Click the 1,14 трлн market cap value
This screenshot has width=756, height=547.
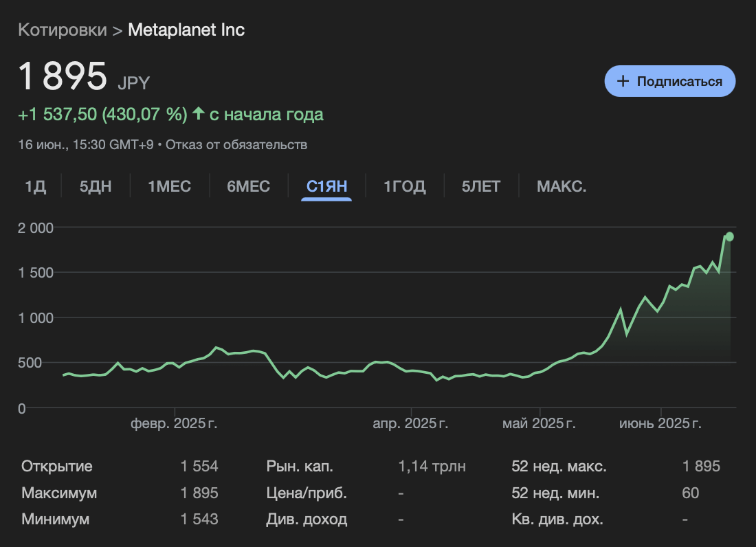pyautogui.click(x=432, y=466)
